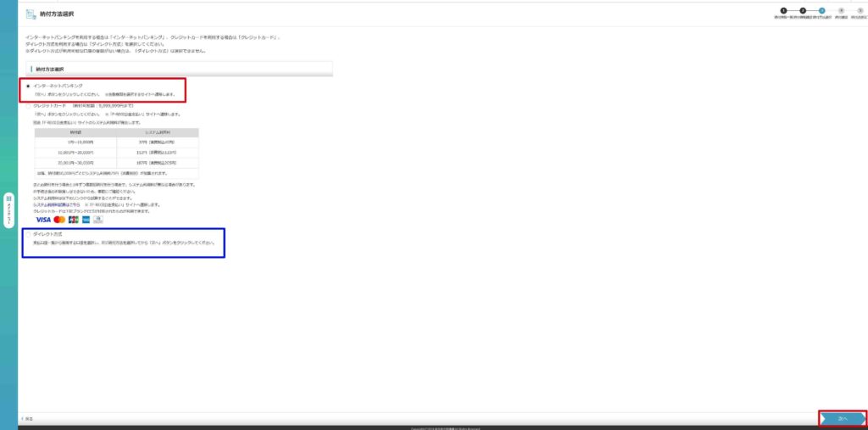Screen dimensions: 868x430
Task: Open the システム利用料試算はこちら link
Action: [x=53, y=204]
